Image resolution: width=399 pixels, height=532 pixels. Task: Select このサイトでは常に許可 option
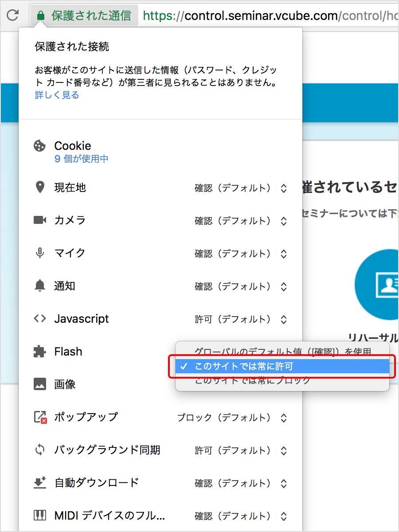coord(282,366)
